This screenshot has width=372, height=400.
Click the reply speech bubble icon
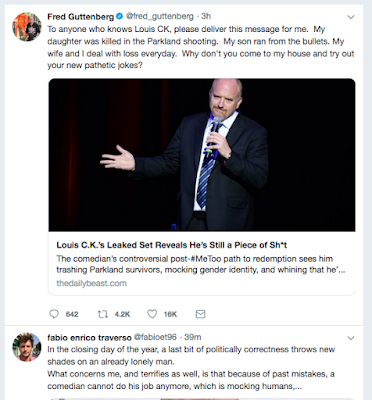[x=54, y=314]
